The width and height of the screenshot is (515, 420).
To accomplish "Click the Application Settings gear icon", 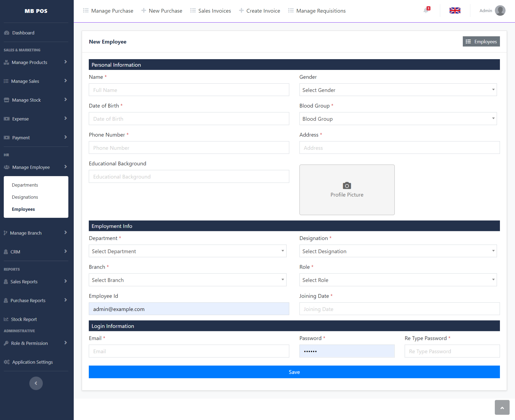I will [x=6, y=362].
